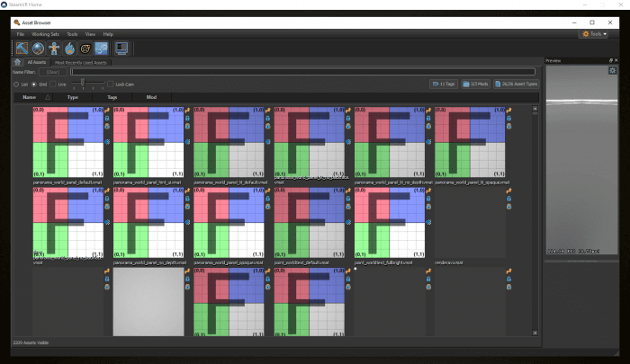
Task: Sort by the Type column header
Action: tap(73, 97)
